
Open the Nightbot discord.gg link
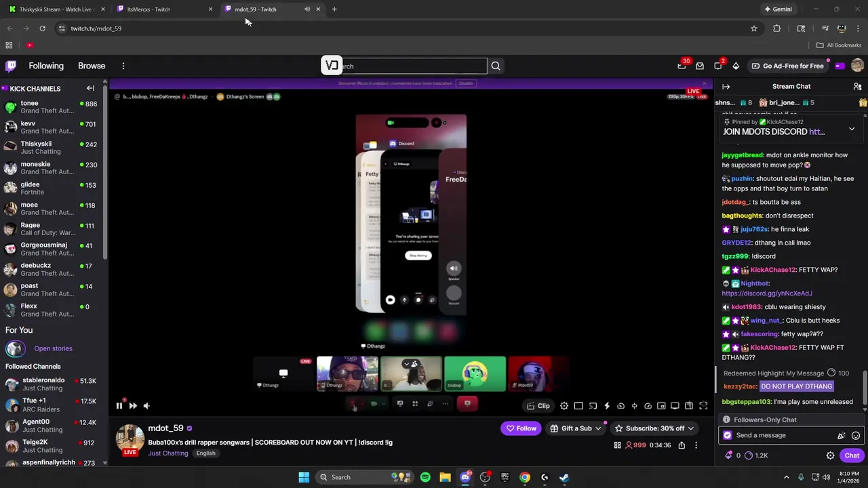[767, 293]
